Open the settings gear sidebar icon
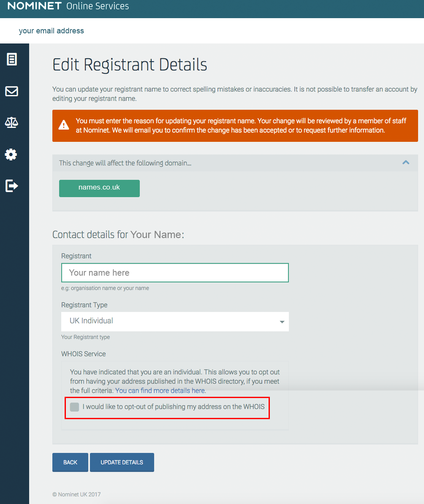424x504 pixels. pyautogui.click(x=11, y=154)
